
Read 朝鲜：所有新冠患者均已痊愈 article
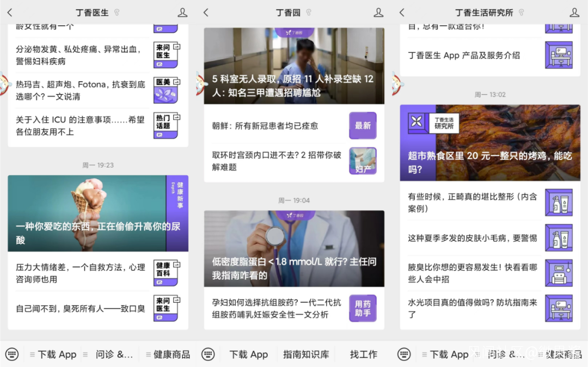click(265, 126)
